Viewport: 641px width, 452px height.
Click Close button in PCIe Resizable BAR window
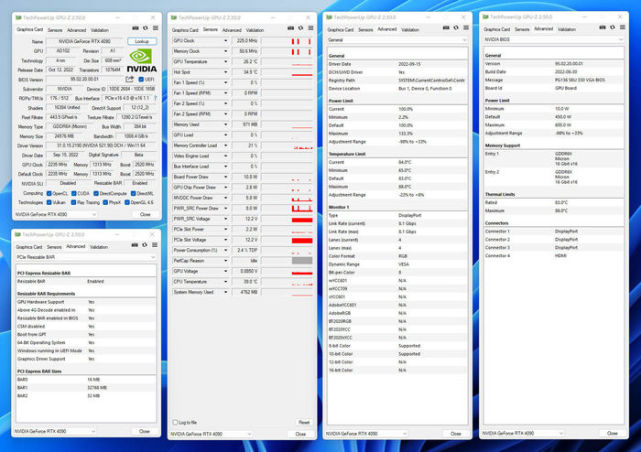144,431
